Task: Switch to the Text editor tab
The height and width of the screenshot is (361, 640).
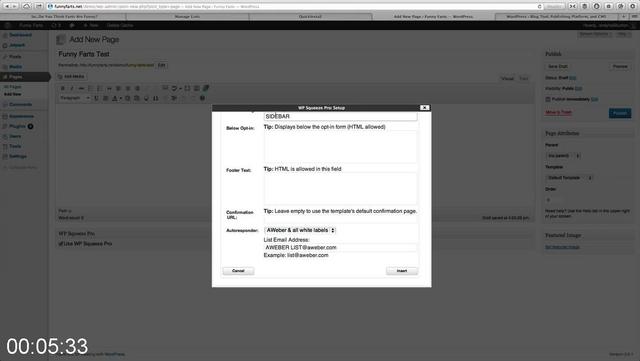Action: 524,78
